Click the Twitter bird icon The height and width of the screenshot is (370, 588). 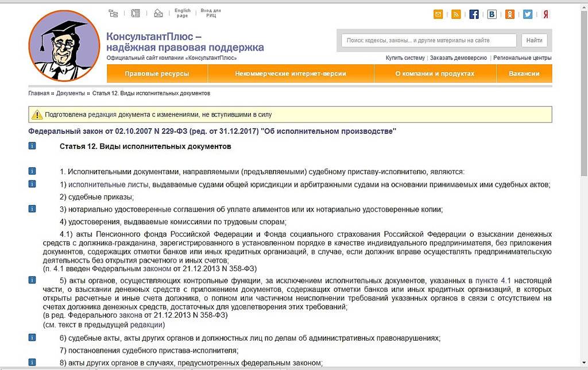pyautogui.click(x=527, y=14)
